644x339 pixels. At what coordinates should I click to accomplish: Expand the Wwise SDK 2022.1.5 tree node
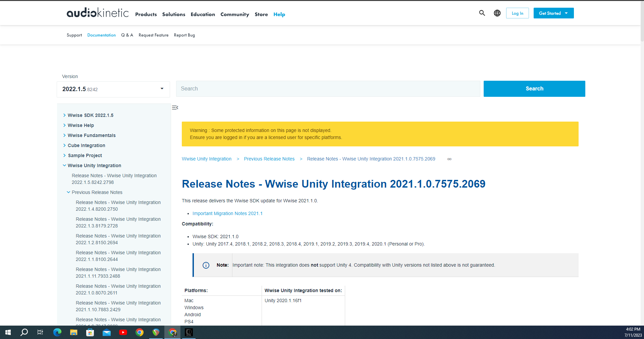64,115
